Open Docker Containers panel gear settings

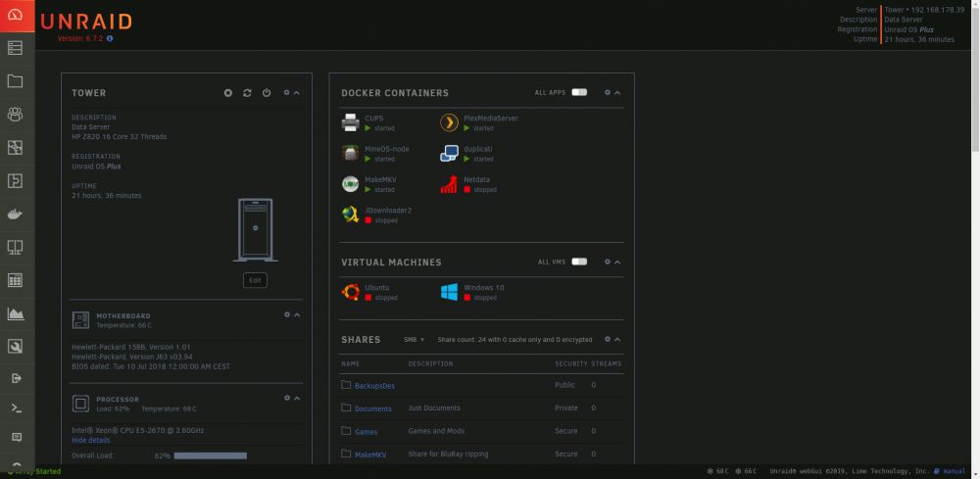point(607,92)
